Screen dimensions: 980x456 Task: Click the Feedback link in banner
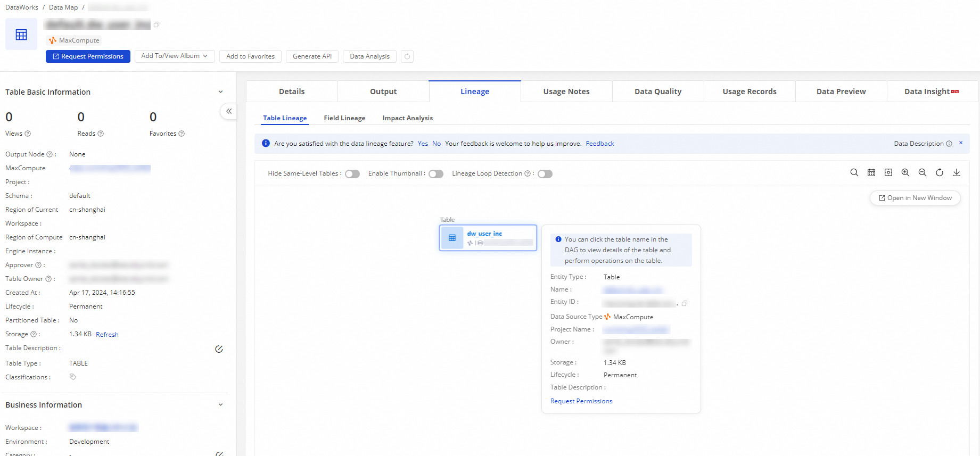pyautogui.click(x=599, y=144)
